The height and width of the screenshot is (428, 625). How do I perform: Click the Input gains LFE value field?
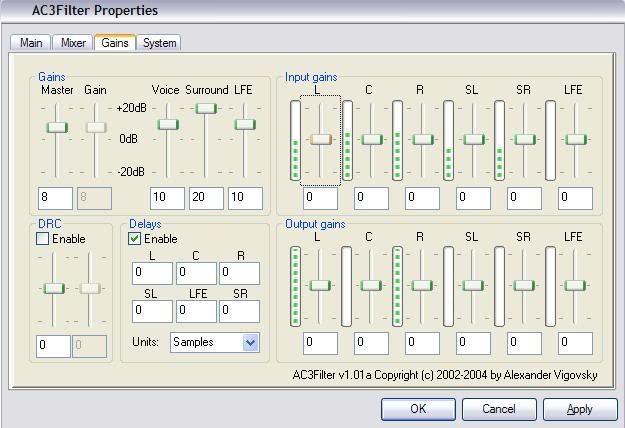[576, 198]
